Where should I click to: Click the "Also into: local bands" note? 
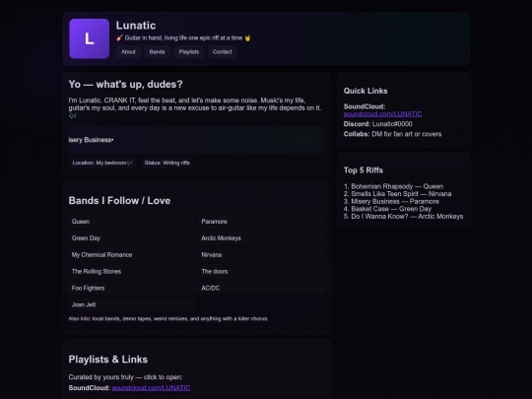(168, 318)
